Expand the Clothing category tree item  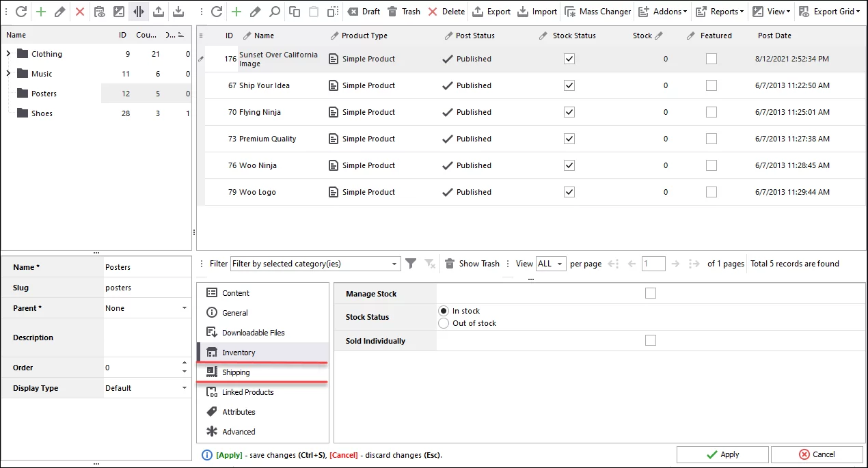pyautogui.click(x=8, y=53)
